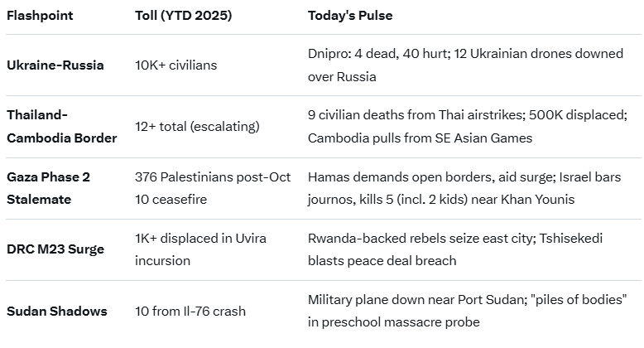Select the Sudan Shadows row label
Screen dimensions: 644x348
click(x=57, y=311)
